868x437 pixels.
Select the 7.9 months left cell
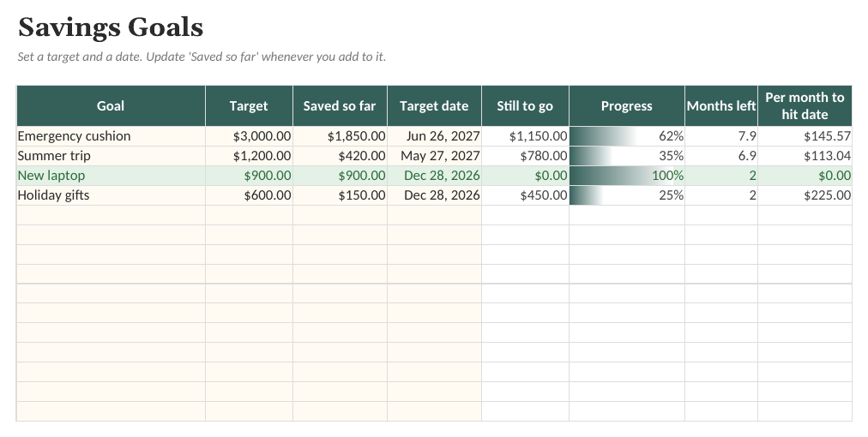[x=721, y=136]
